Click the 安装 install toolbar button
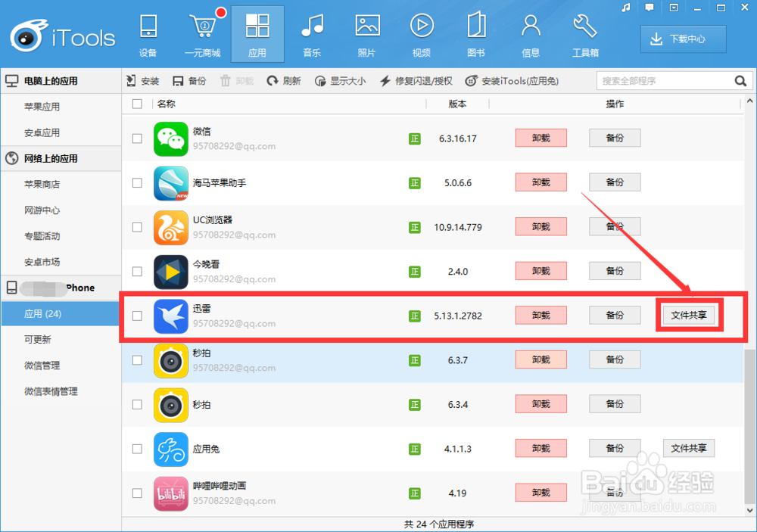Screen dimensions: 757x532 [143, 81]
